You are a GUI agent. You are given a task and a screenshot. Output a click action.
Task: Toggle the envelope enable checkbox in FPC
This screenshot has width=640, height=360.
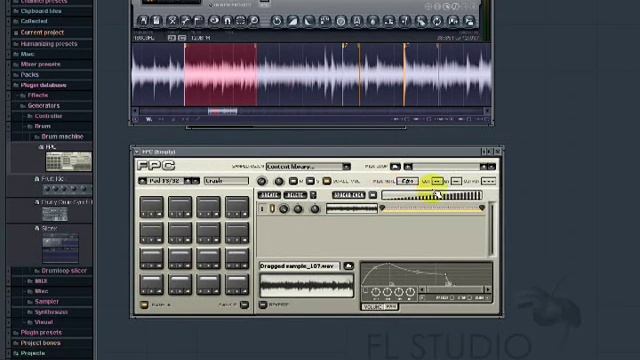coord(365,291)
